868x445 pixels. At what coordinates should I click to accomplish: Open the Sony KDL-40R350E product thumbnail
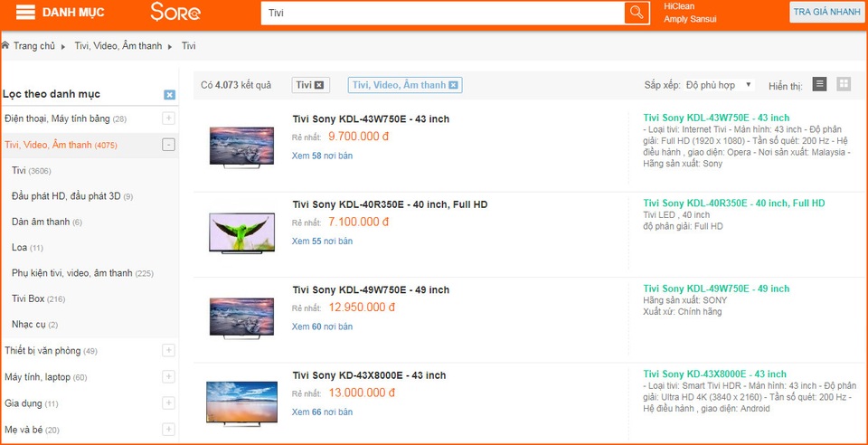click(241, 232)
